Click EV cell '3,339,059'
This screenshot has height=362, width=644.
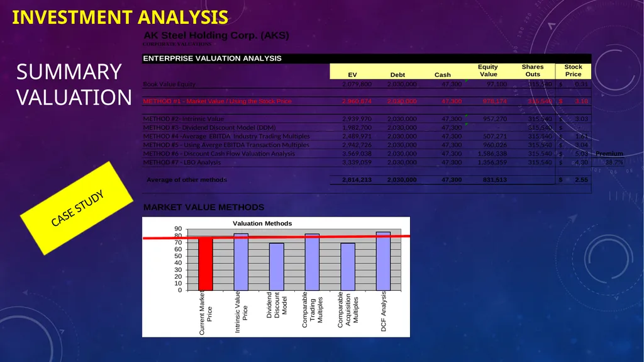coord(357,162)
